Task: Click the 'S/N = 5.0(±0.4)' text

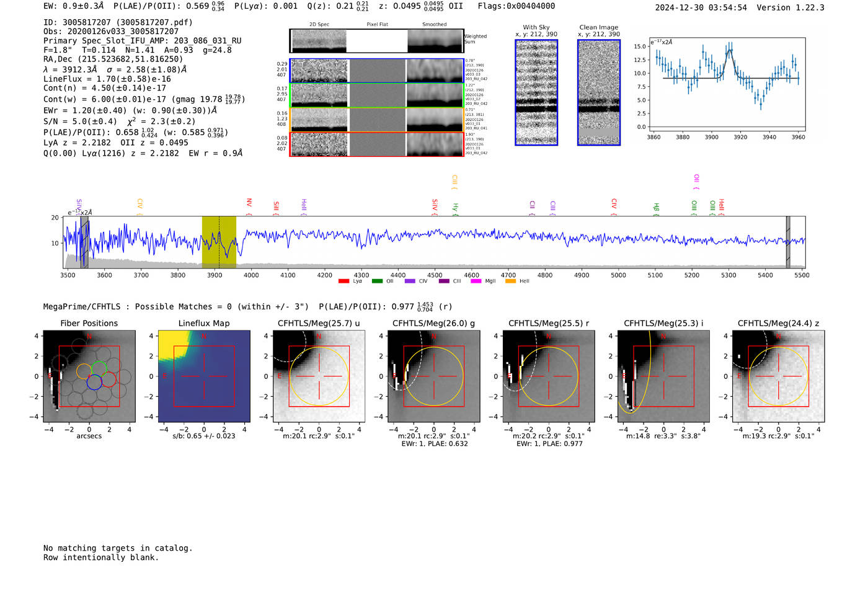Action: click(x=80, y=122)
